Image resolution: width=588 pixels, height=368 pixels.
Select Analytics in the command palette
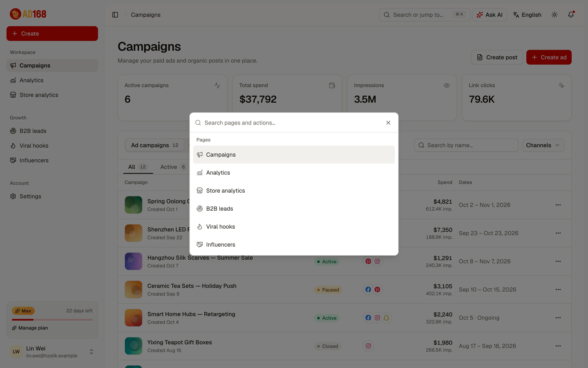pyautogui.click(x=294, y=173)
